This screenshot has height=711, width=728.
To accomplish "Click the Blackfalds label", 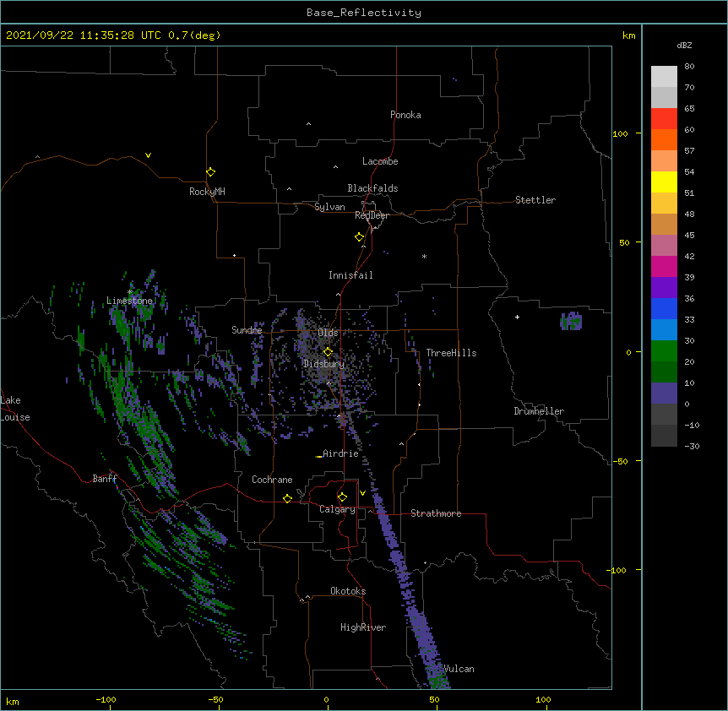I will point(372,188).
